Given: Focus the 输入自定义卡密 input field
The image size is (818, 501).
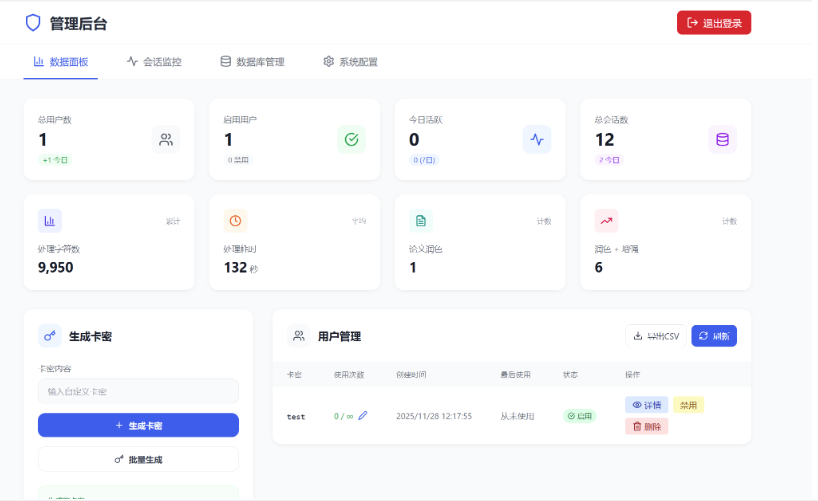Looking at the screenshot, I should 138,391.
